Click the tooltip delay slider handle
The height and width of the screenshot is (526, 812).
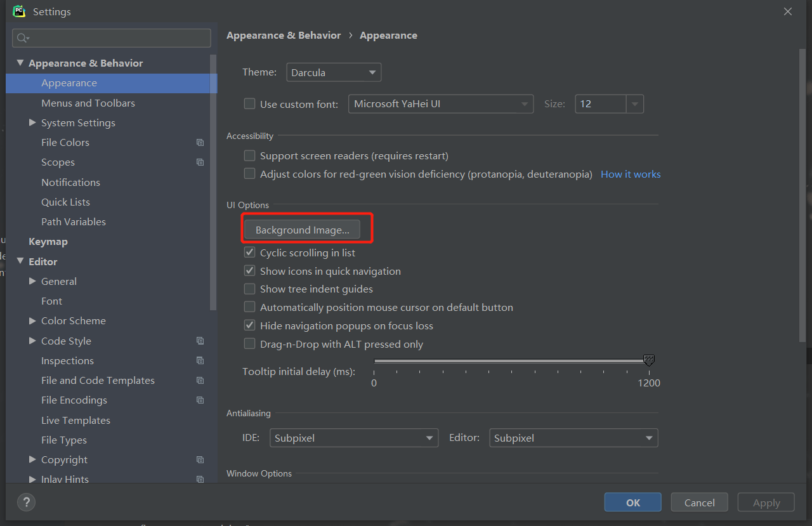coord(648,360)
